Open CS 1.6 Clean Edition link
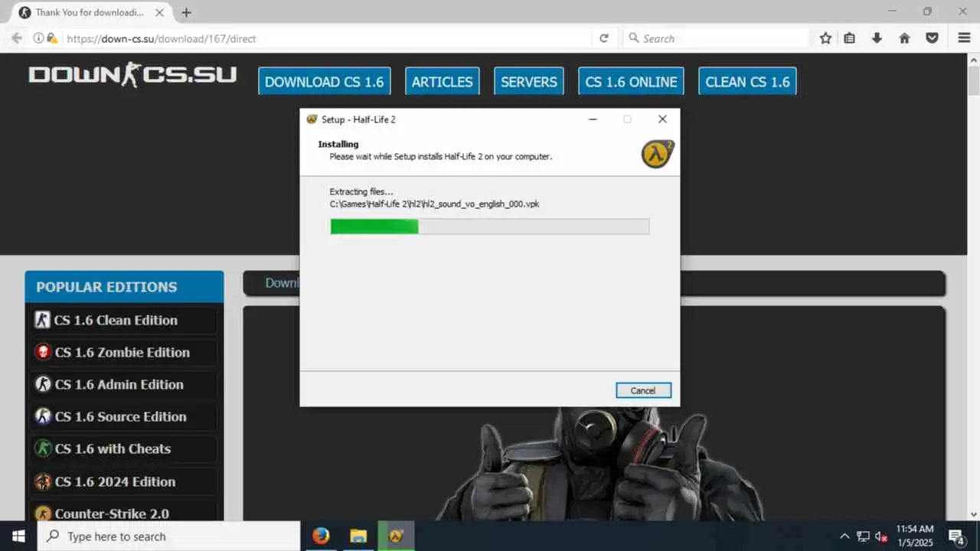This screenshot has width=980, height=551. pos(116,320)
